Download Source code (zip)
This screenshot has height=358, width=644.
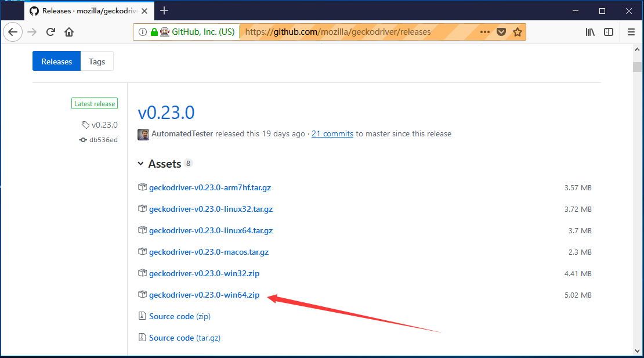179,317
